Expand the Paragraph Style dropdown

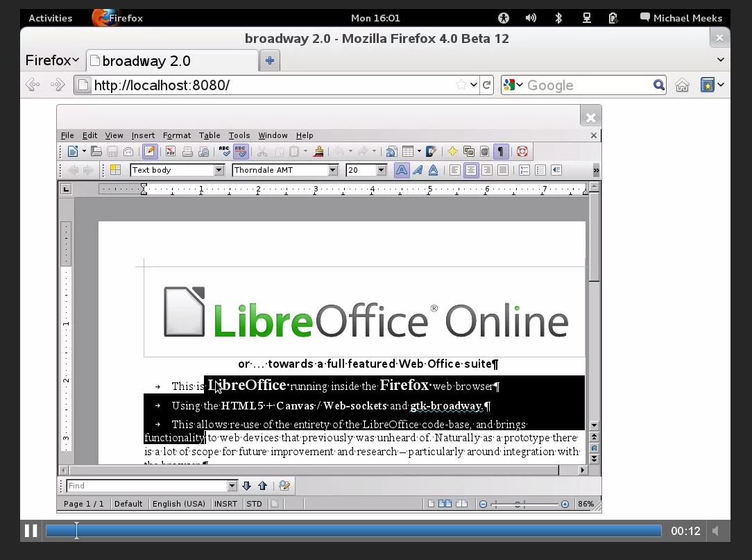(x=219, y=170)
